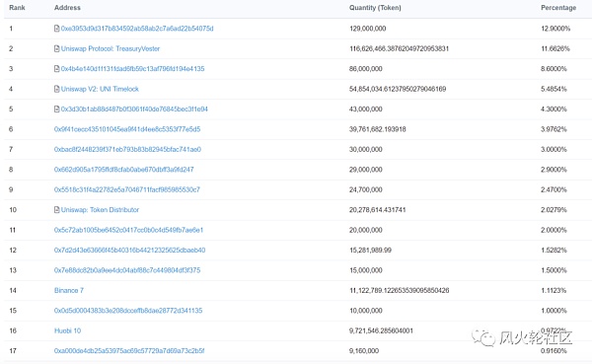This screenshot has width=592, height=364.
Task: Open Uniswap Protocol: TreasuryVester link
Action: (x=111, y=48)
